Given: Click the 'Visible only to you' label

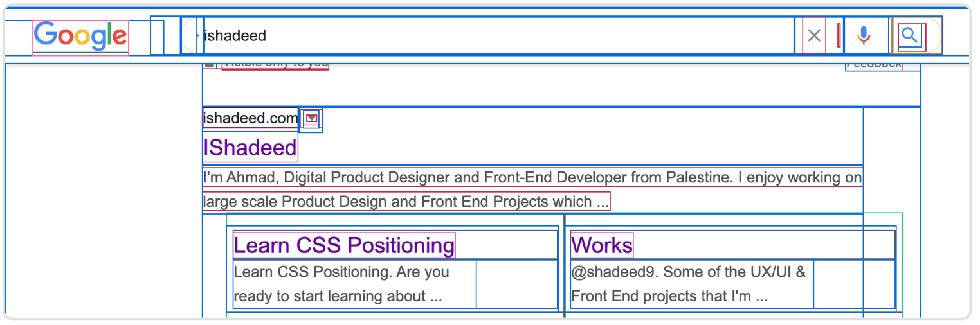Looking at the screenshot, I should click(275, 64).
